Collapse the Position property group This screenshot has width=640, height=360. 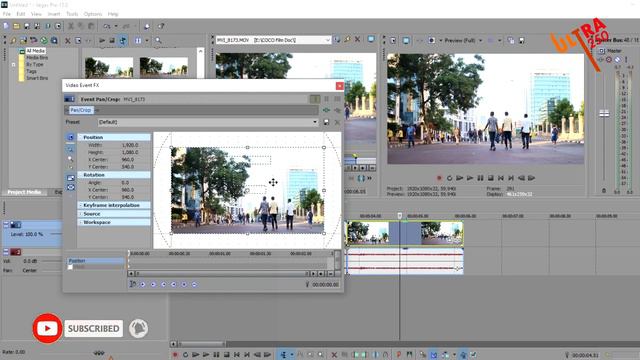coord(80,138)
